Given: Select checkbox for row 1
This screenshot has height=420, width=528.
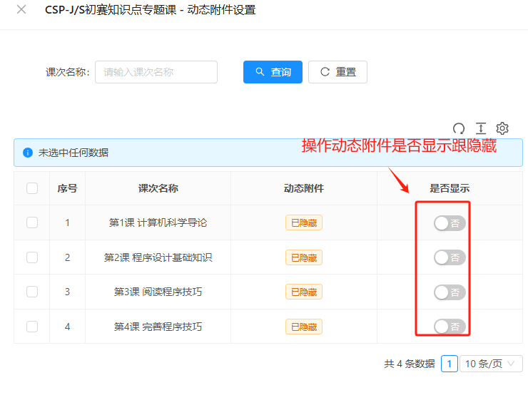Looking at the screenshot, I should (32, 222).
